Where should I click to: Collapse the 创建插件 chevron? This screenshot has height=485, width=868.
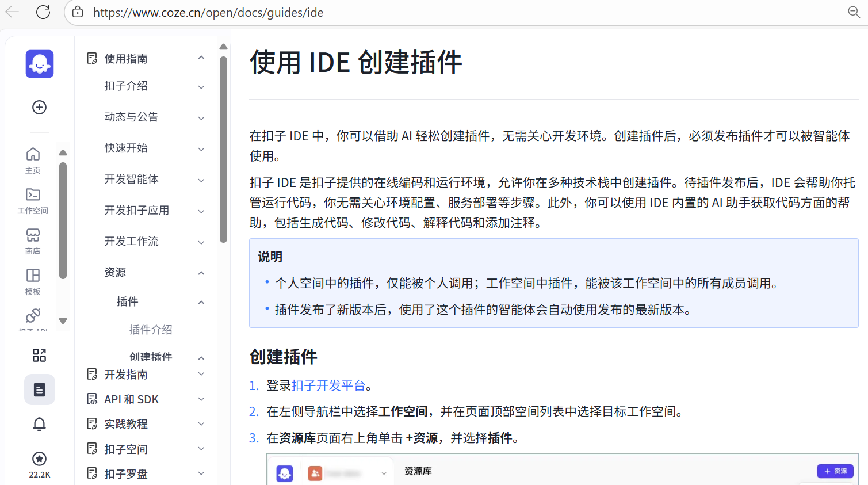click(x=201, y=358)
